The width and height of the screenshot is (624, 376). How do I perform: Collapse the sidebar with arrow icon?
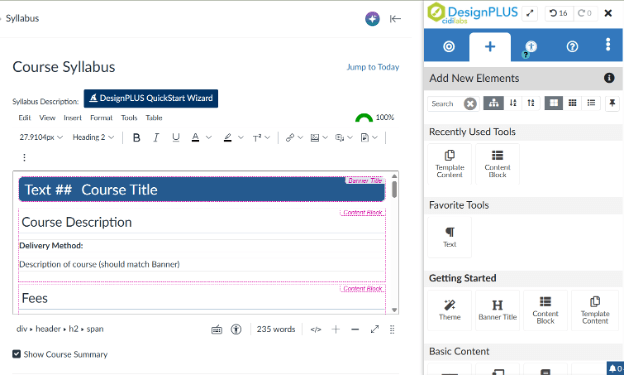click(x=395, y=19)
